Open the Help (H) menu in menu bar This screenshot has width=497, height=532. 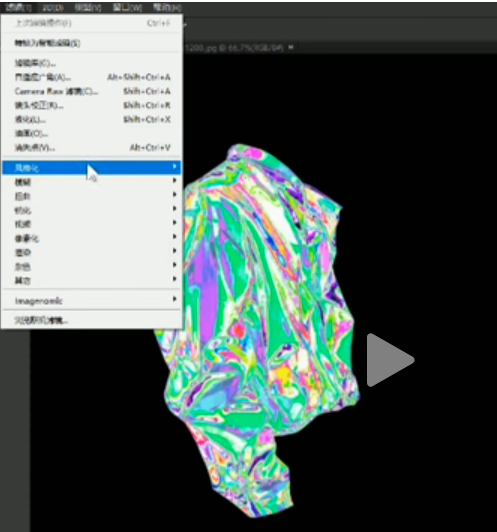167,7
